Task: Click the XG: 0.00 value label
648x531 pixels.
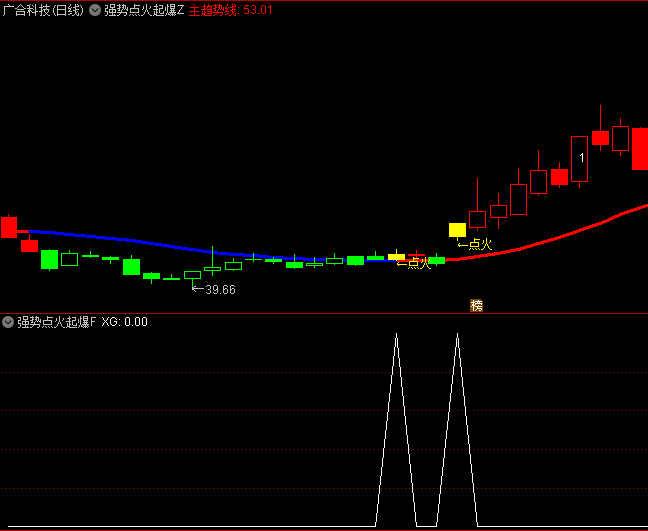Action: tap(124, 322)
